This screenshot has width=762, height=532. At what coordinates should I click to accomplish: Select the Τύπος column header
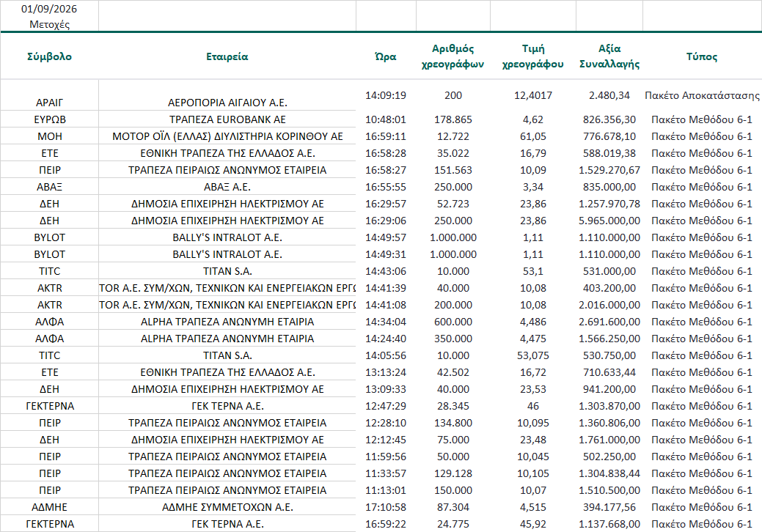[x=702, y=56]
